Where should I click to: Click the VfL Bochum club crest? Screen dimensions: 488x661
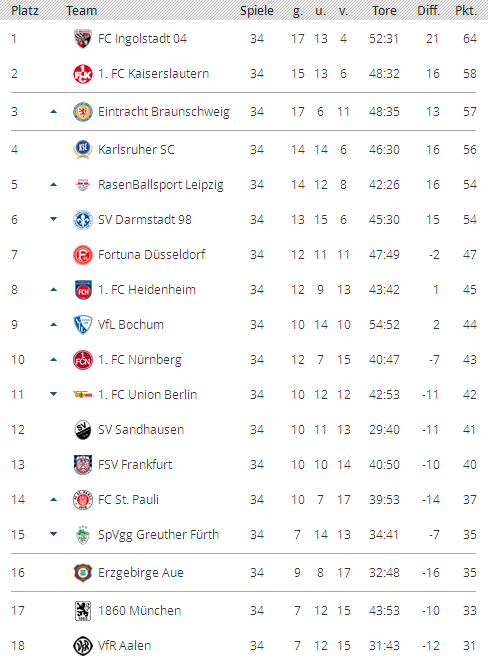pos(83,325)
